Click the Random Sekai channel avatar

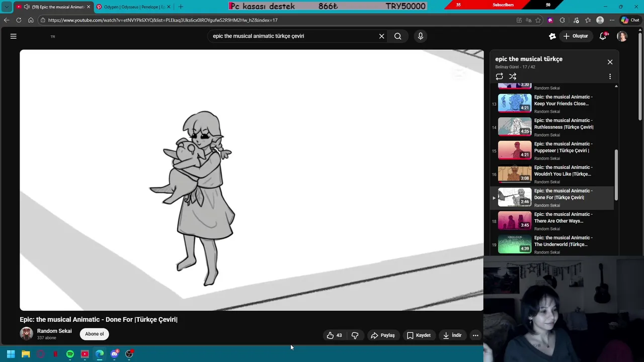(26, 333)
